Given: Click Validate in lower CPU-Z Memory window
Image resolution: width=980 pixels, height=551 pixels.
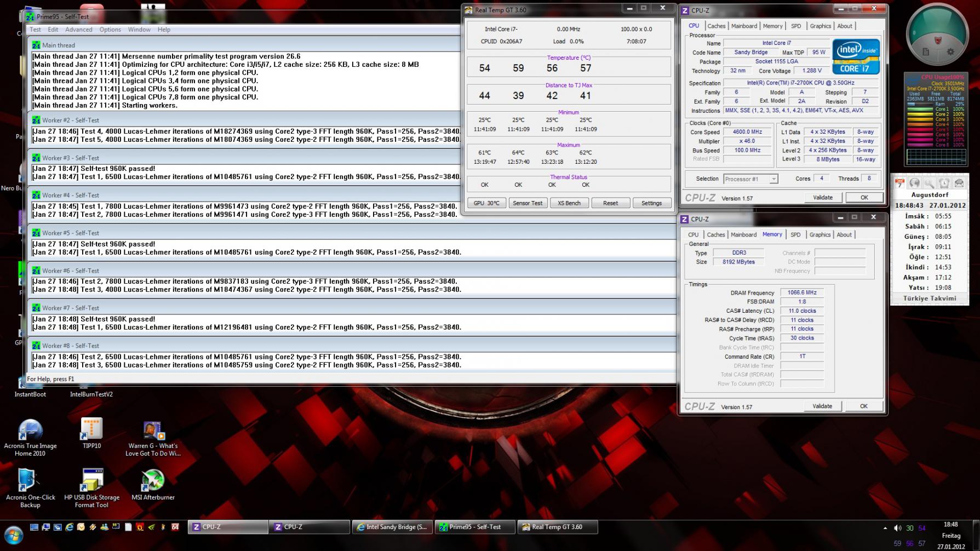Looking at the screenshot, I should (x=822, y=406).
